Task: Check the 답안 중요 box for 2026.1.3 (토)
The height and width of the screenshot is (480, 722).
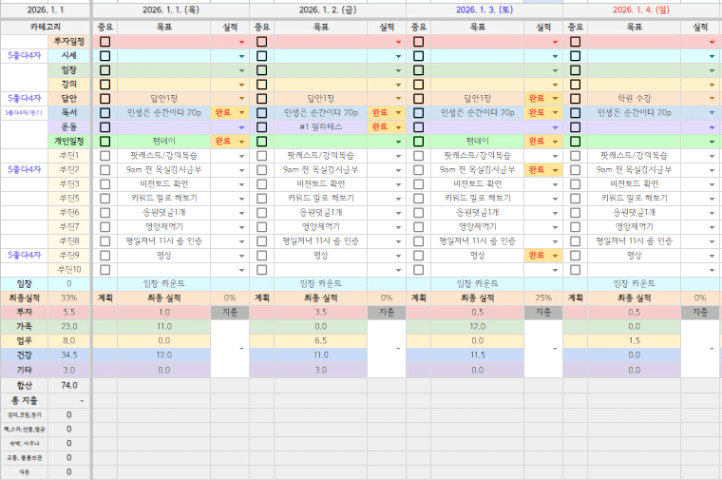Action: (x=418, y=99)
